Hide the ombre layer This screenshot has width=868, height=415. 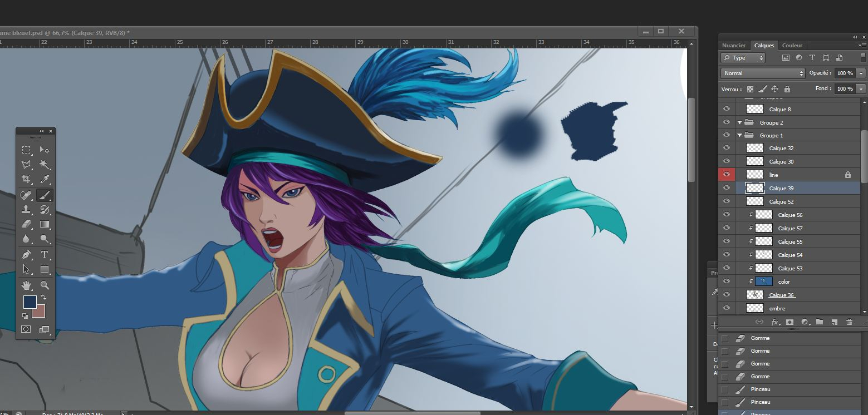pos(726,308)
